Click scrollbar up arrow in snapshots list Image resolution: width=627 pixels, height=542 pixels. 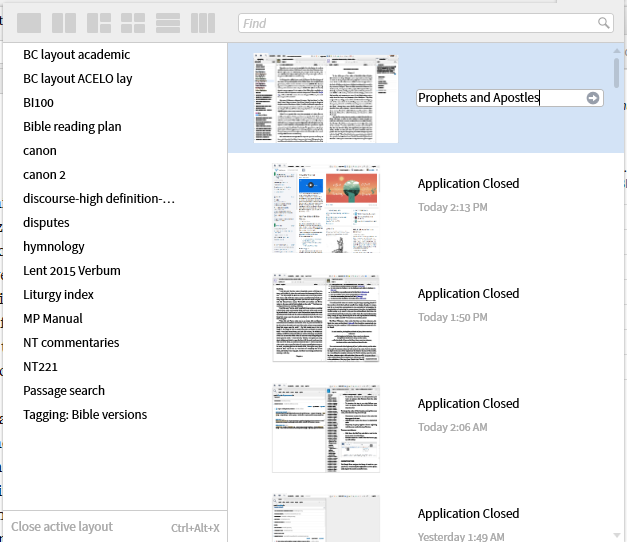point(617,51)
